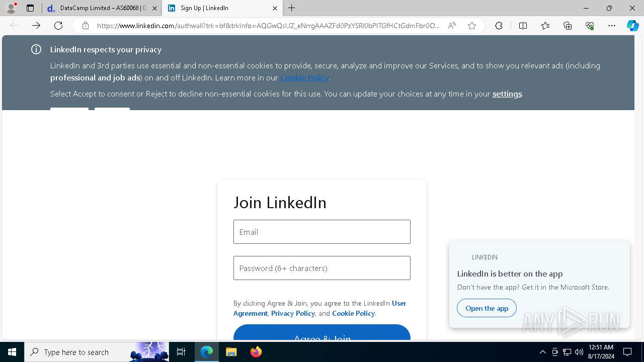This screenshot has width=644, height=362.
Task: Open network status tray icon
Action: click(x=567, y=352)
